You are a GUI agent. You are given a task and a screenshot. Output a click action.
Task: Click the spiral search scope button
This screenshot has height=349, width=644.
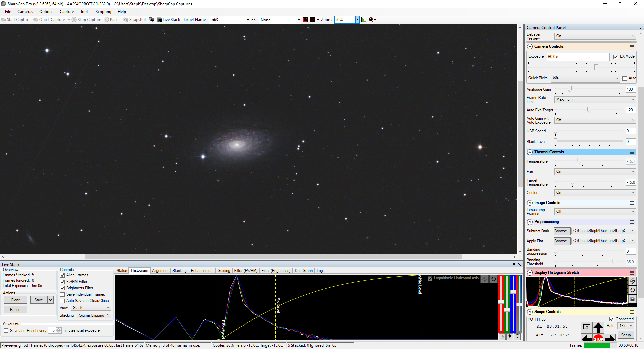coord(587,328)
